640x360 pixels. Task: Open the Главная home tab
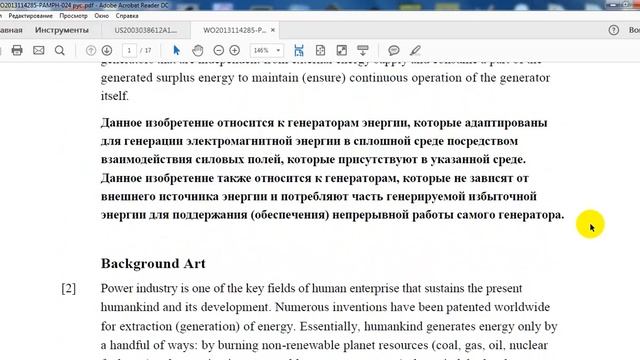pos(11,30)
